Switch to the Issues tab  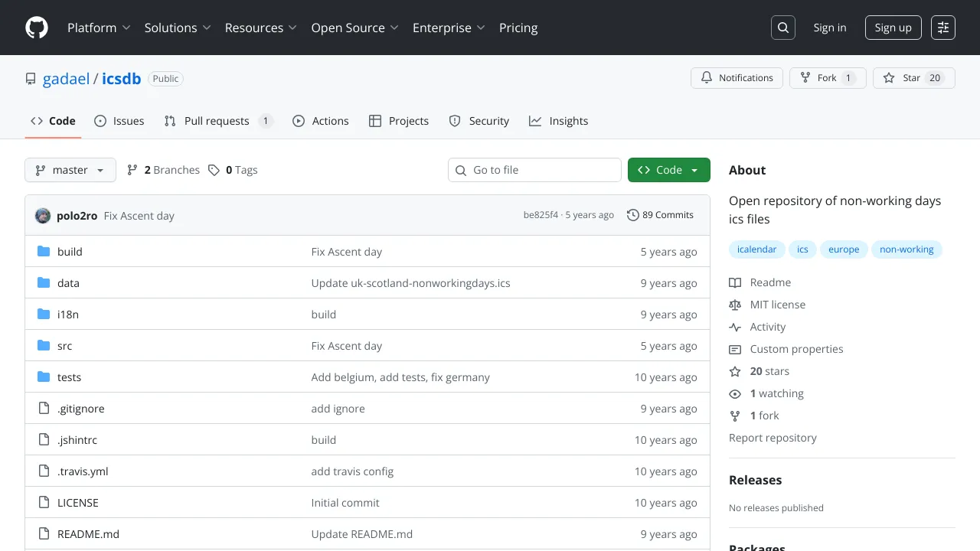(x=119, y=121)
